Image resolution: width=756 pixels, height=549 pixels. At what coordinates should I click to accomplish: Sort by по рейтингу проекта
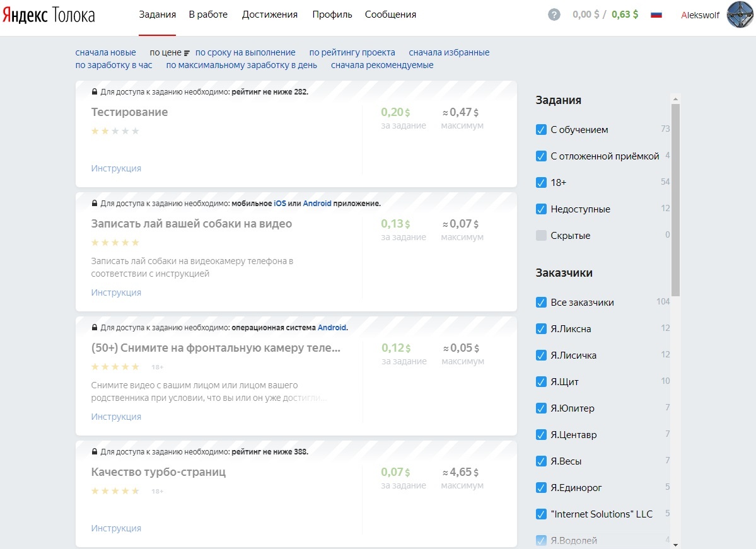[x=352, y=52]
